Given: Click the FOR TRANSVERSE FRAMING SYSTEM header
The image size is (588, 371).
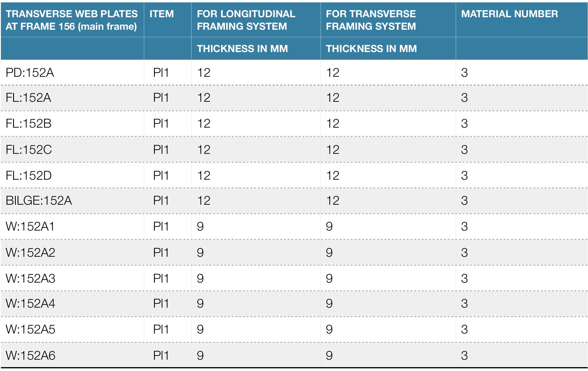Looking at the screenshot, I should coord(371,20).
